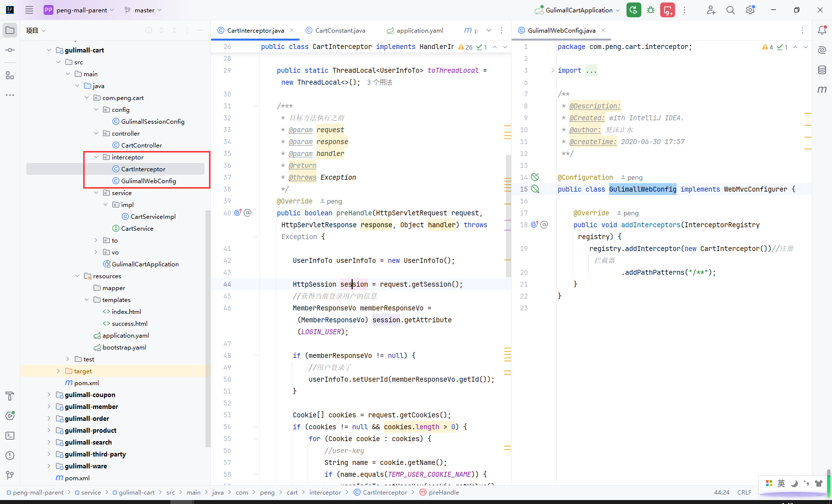Open Maven tool window on right

tap(822, 90)
